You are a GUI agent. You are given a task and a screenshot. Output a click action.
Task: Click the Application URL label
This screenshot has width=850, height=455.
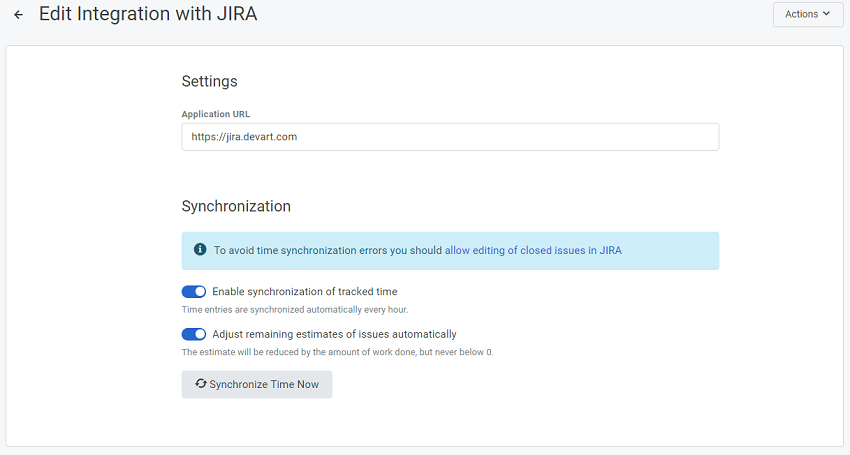pyautogui.click(x=216, y=114)
